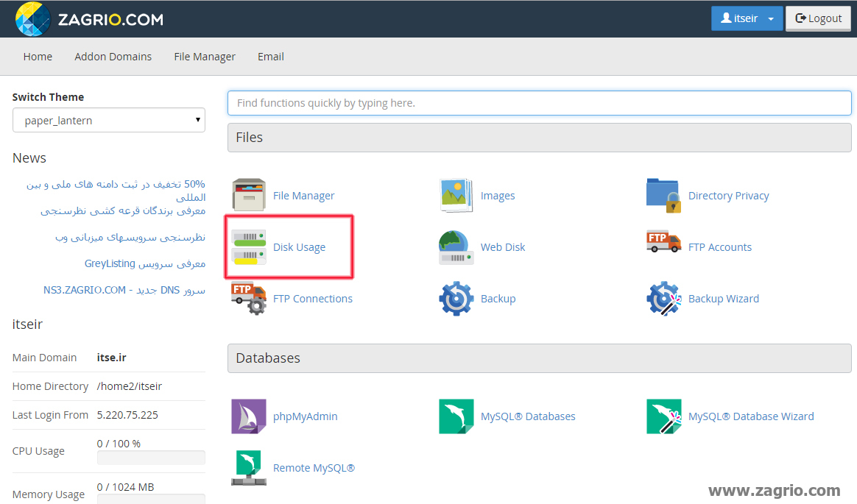This screenshot has height=504, width=857.
Task: Open the phpMyAdmin sailboat icon
Action: coord(249,416)
